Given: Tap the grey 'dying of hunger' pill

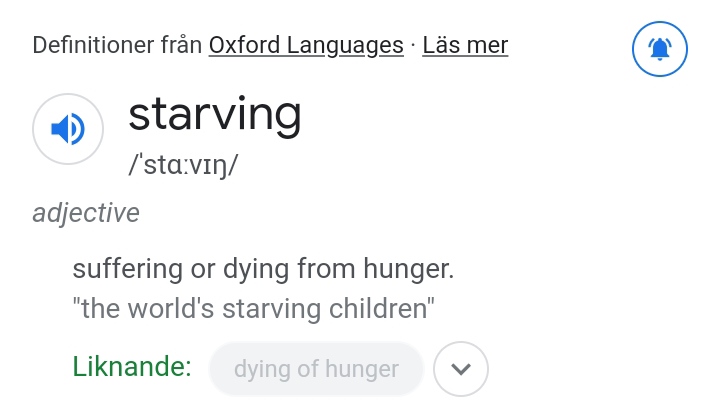Looking at the screenshot, I should tap(316, 369).
